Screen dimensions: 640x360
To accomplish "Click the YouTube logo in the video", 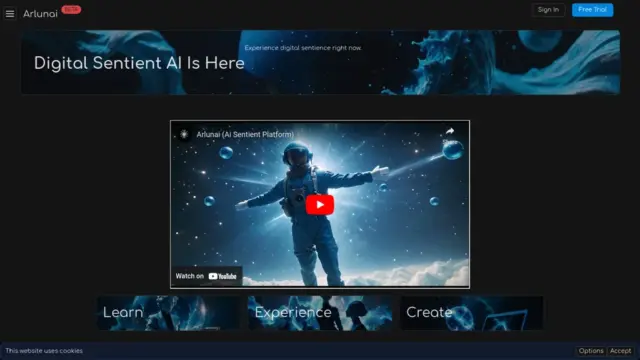I will pos(222,276).
